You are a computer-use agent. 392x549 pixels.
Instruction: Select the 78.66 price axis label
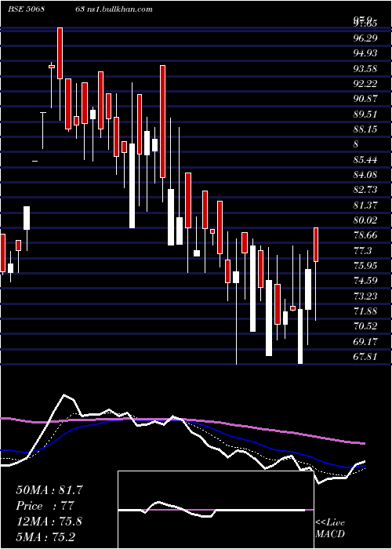(365, 235)
